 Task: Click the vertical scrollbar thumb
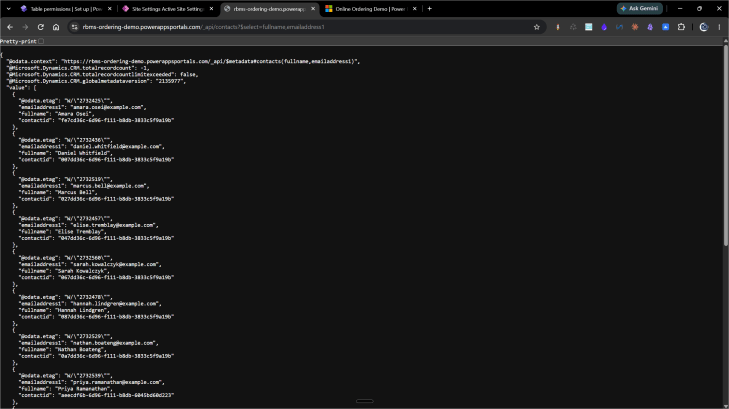pos(725,145)
